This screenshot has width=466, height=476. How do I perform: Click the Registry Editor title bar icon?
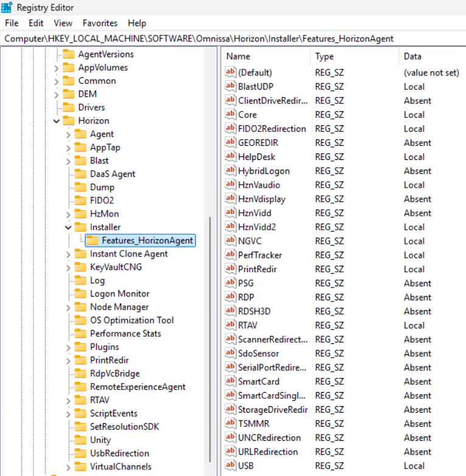[7, 7]
